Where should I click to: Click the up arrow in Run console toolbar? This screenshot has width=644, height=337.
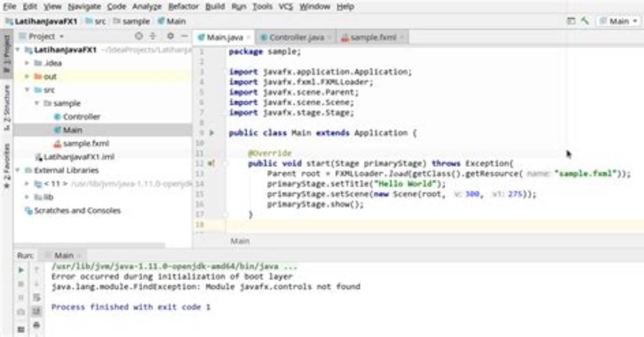36,270
